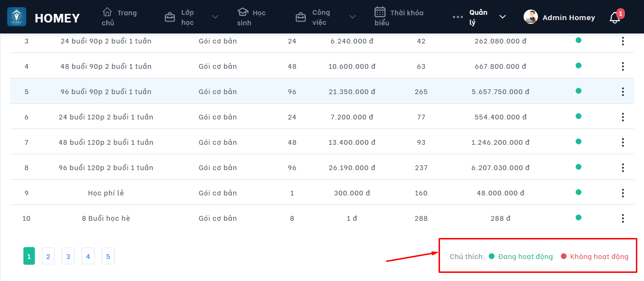Screen dimensions: 644x281
Task: Open three-dot menu for row 5
Action: point(623,91)
